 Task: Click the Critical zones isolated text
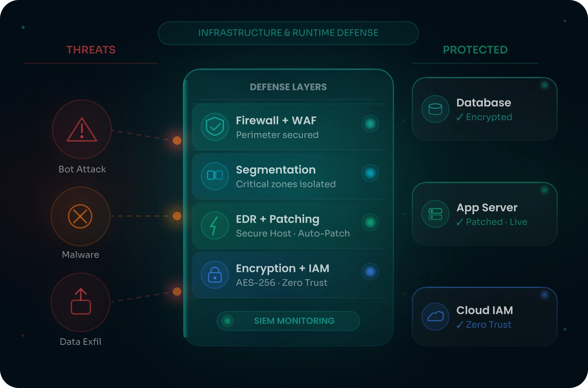286,184
